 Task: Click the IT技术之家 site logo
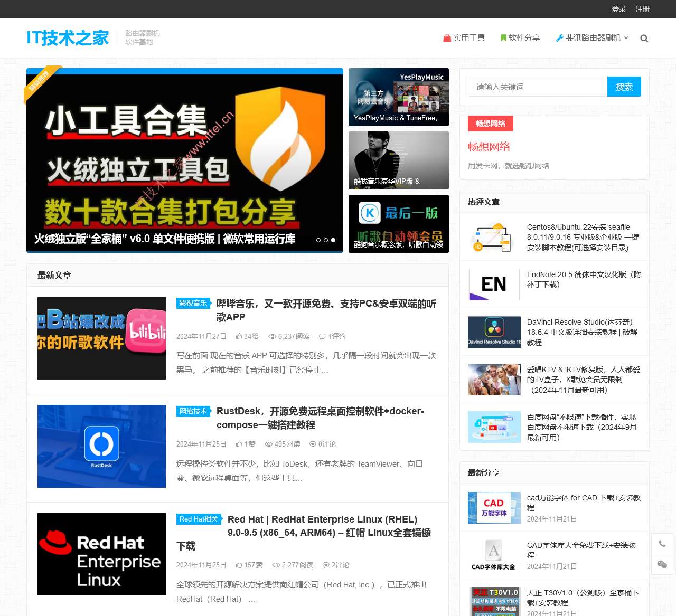pos(68,37)
